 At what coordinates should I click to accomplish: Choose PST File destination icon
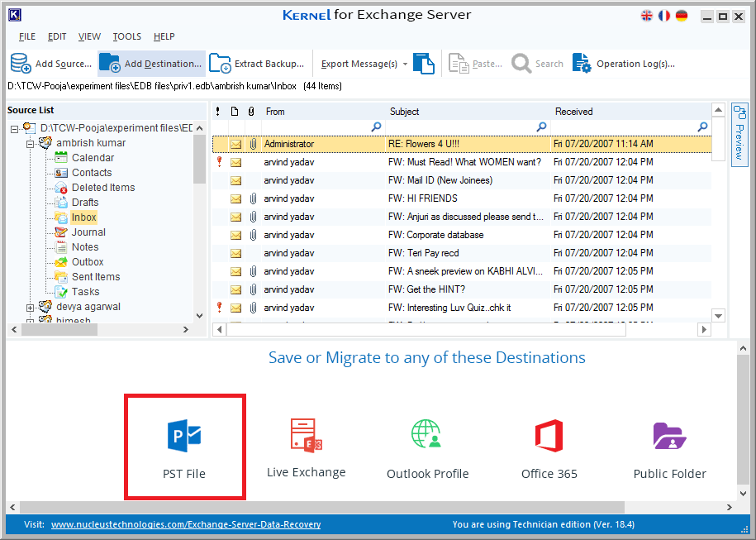click(x=184, y=435)
